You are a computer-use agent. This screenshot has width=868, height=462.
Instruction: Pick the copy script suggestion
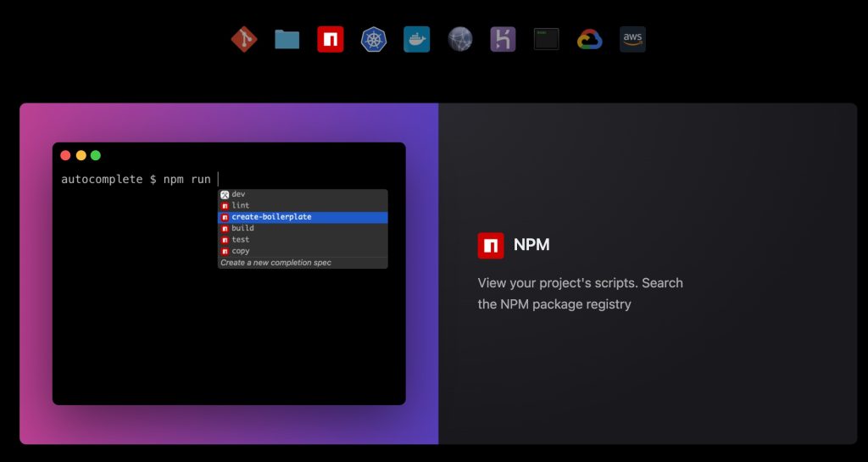coord(303,251)
